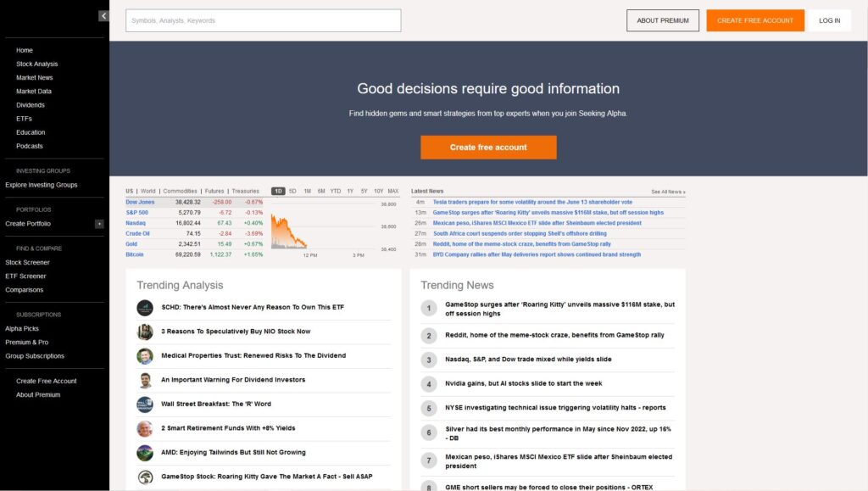The height and width of the screenshot is (491, 868).
Task: Open Dividends from the sidebar menu
Action: 31,105
